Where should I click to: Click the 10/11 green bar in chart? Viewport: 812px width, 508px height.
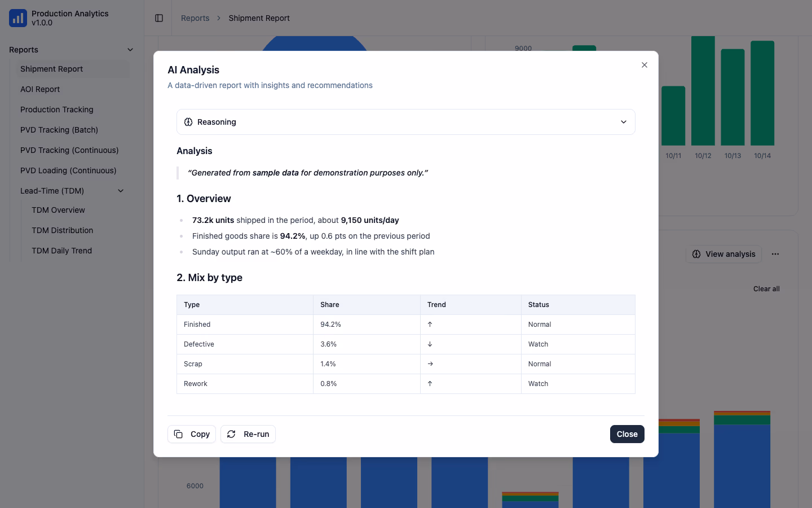[x=673, y=116]
